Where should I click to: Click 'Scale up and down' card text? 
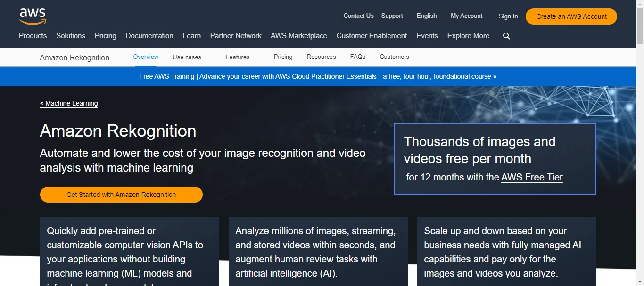click(503, 252)
